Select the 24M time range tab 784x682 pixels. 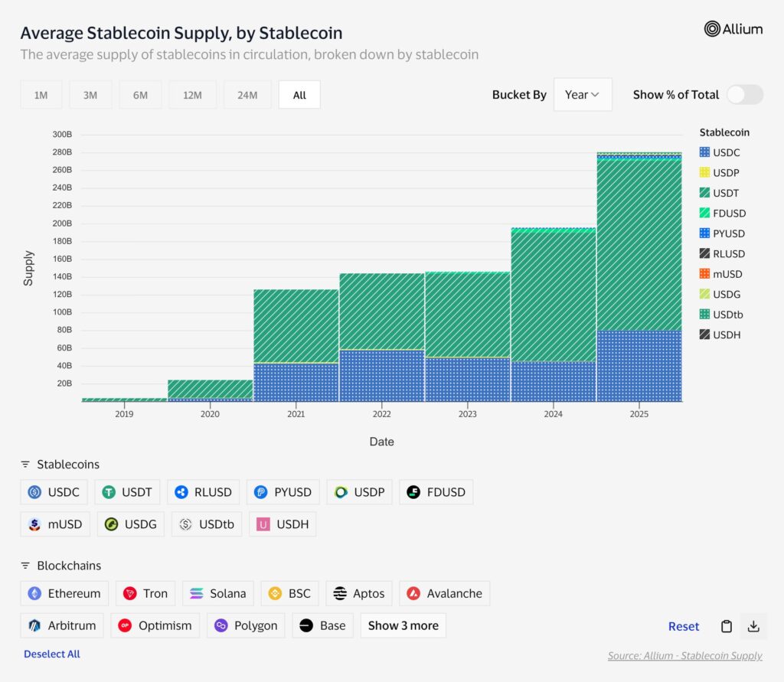247,94
